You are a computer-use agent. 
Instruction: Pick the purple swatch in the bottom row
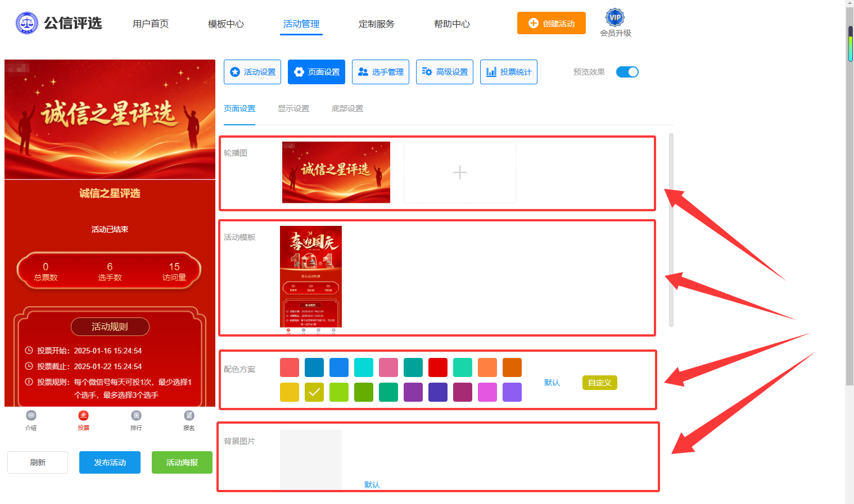coord(413,392)
